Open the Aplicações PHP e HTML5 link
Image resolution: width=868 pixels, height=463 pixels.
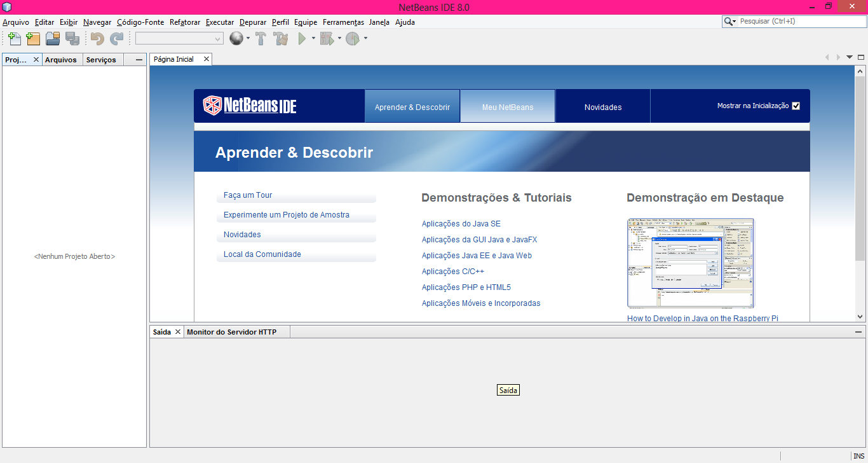[466, 287]
